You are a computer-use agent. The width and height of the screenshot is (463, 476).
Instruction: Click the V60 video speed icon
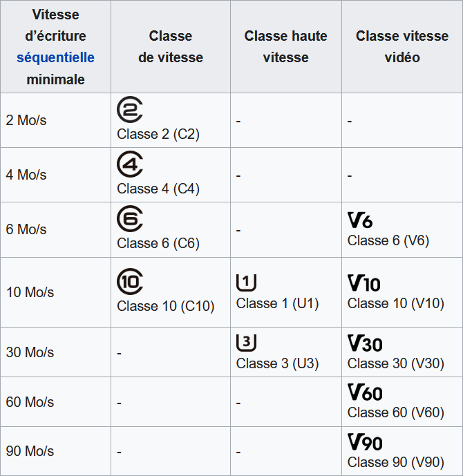pos(365,392)
